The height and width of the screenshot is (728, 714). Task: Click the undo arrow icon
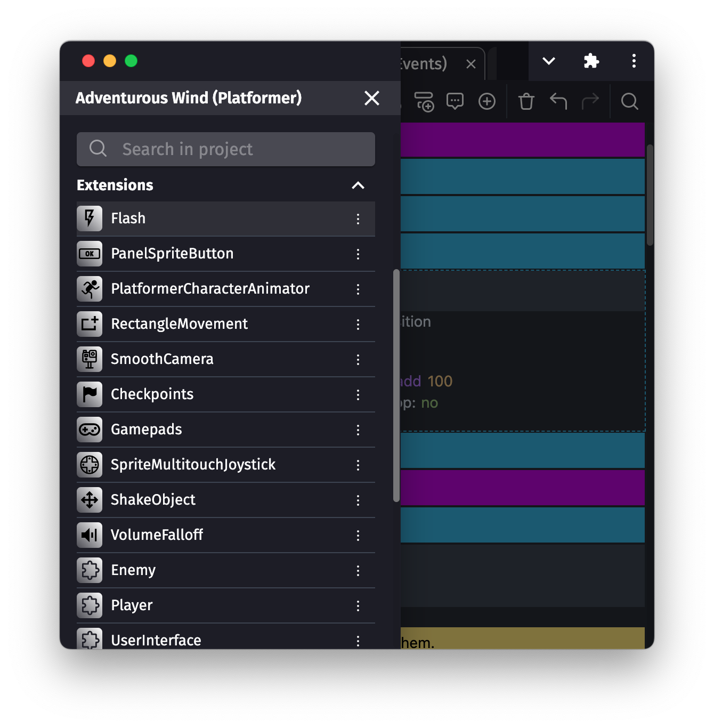(558, 101)
